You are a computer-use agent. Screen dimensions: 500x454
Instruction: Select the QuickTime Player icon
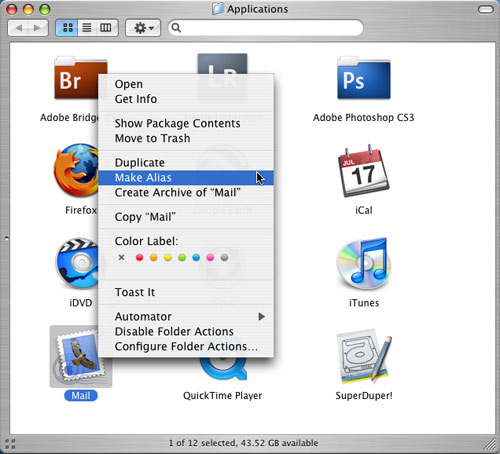[222, 368]
